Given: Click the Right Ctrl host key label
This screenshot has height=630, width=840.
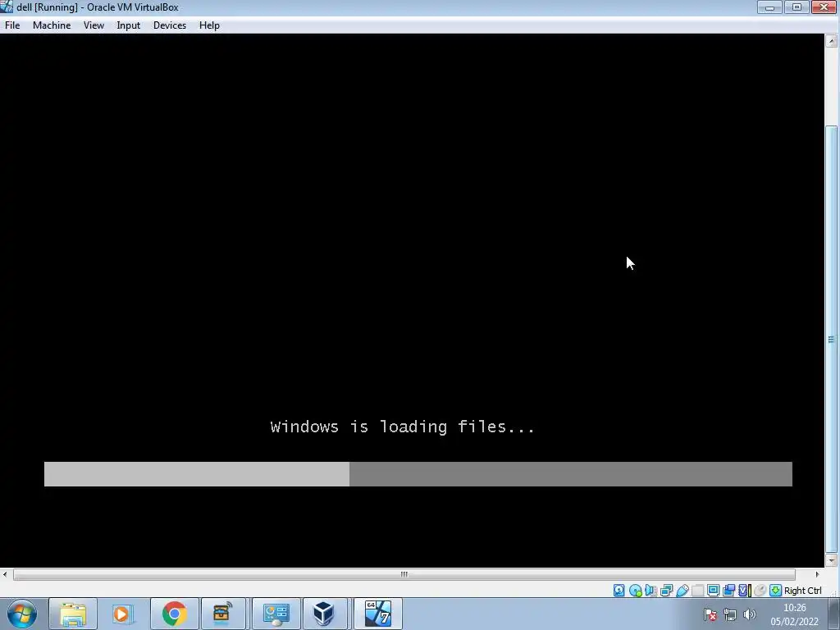Looking at the screenshot, I should 802,591.
